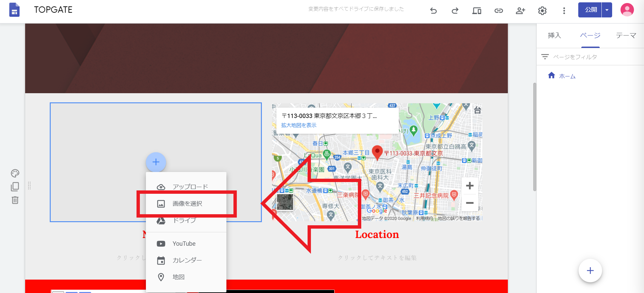Image resolution: width=644 pixels, height=293 pixels.
Task: Expand the publish dropdown arrow
Action: point(607,10)
